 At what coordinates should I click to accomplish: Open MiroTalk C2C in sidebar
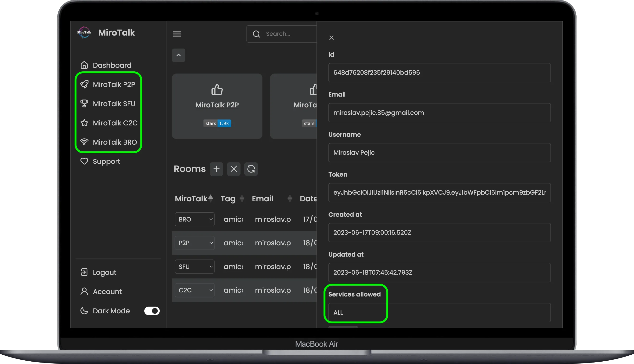coord(109,123)
